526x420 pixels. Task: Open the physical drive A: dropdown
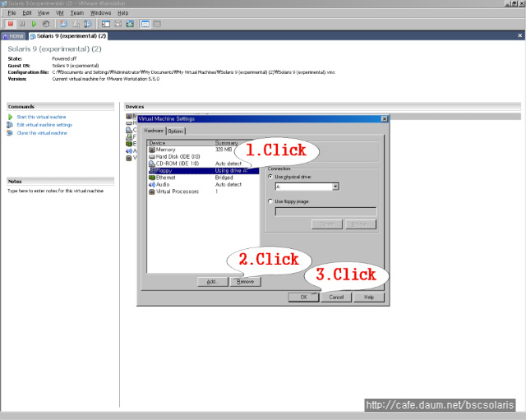[335, 187]
